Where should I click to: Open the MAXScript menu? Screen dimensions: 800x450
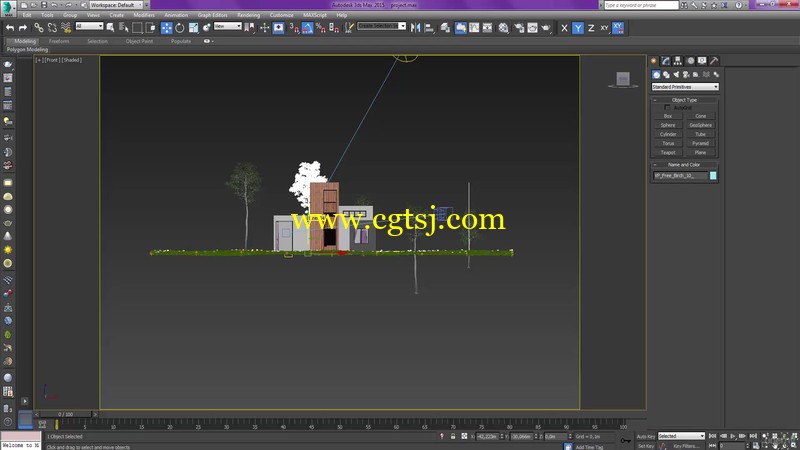315,15
